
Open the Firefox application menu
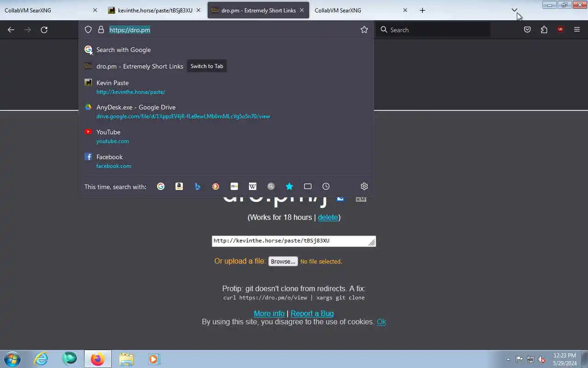[x=577, y=30]
